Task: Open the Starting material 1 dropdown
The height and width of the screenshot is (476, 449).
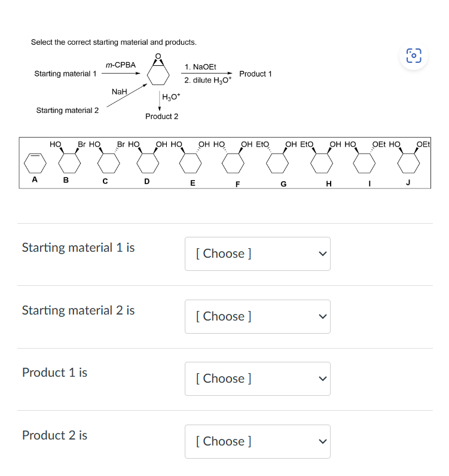Action: click(257, 254)
